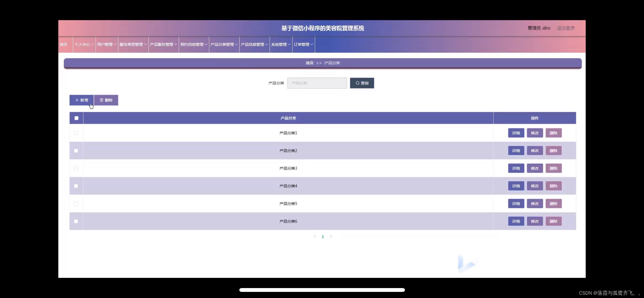Click 删除 for 产品分类2
The height and width of the screenshot is (298, 644).
tap(554, 151)
